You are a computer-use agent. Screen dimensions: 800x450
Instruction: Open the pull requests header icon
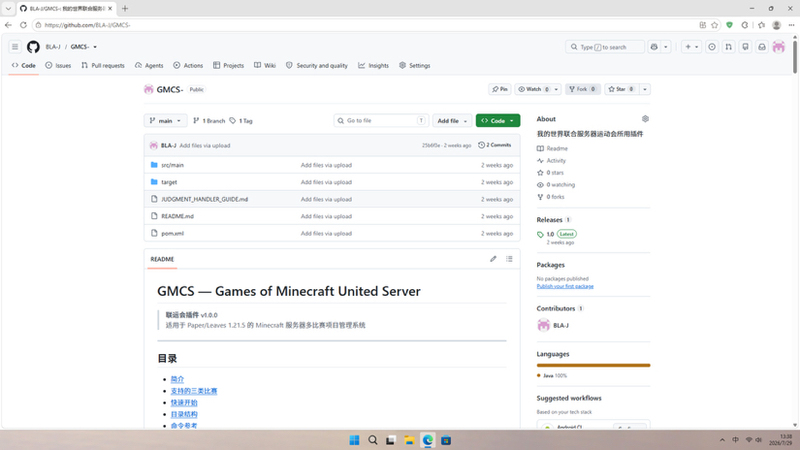point(729,47)
